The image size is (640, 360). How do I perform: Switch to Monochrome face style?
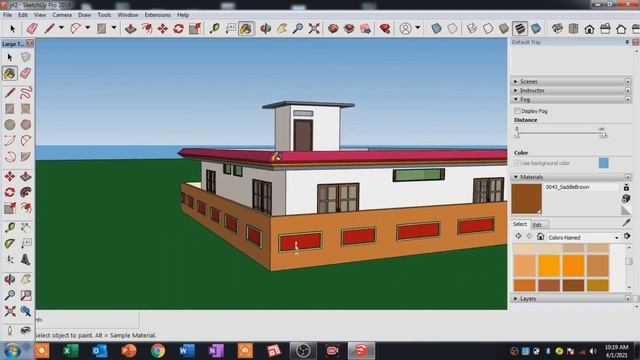536,29
